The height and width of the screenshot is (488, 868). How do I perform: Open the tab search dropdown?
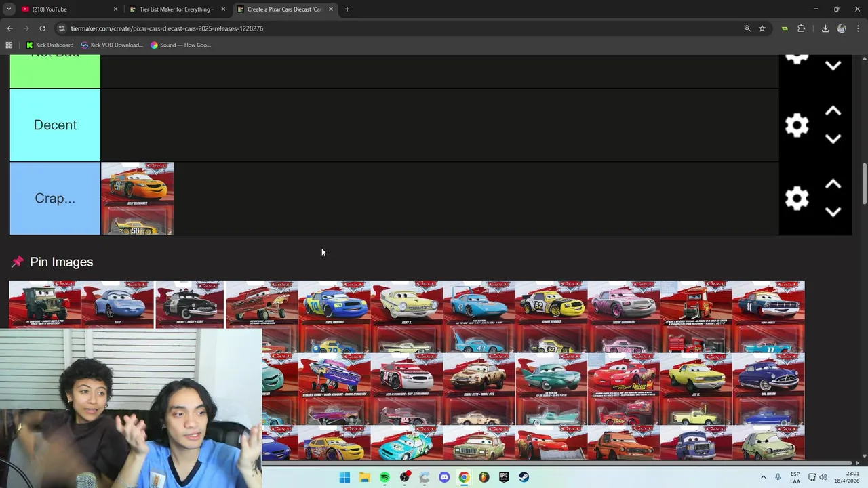pos(9,9)
